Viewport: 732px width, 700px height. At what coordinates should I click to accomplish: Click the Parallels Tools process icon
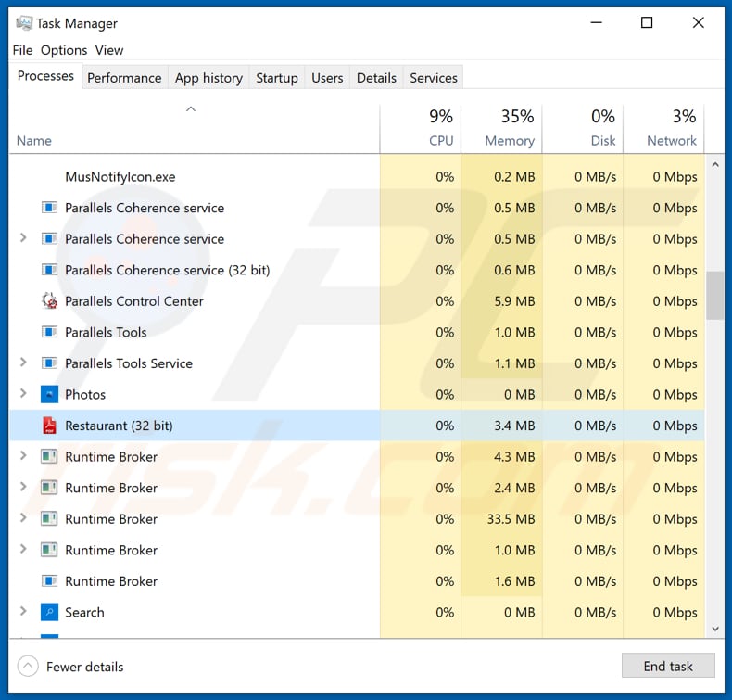(49, 332)
